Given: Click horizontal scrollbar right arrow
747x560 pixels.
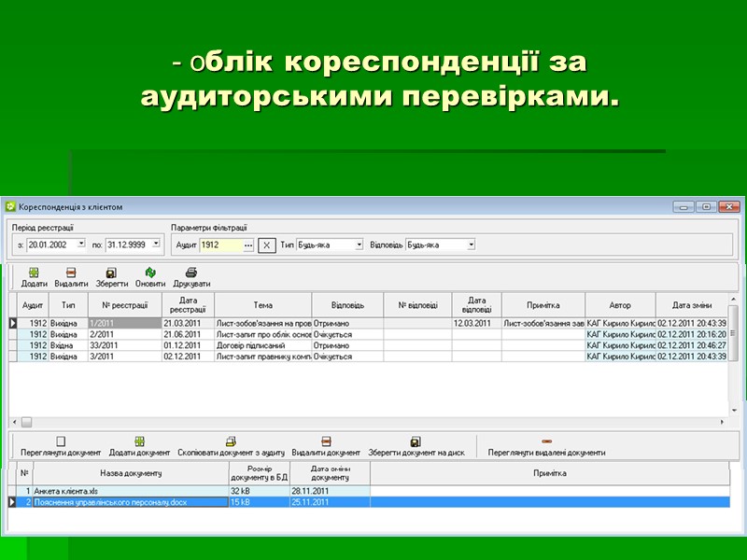Looking at the screenshot, I should (722, 422).
